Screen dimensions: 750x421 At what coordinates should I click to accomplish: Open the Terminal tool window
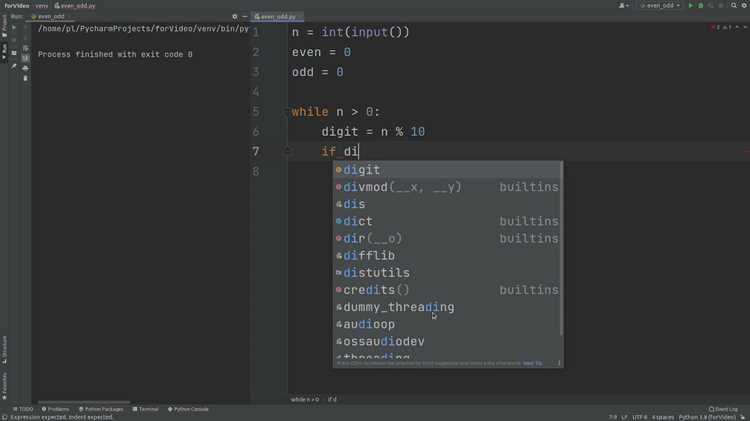pos(145,409)
